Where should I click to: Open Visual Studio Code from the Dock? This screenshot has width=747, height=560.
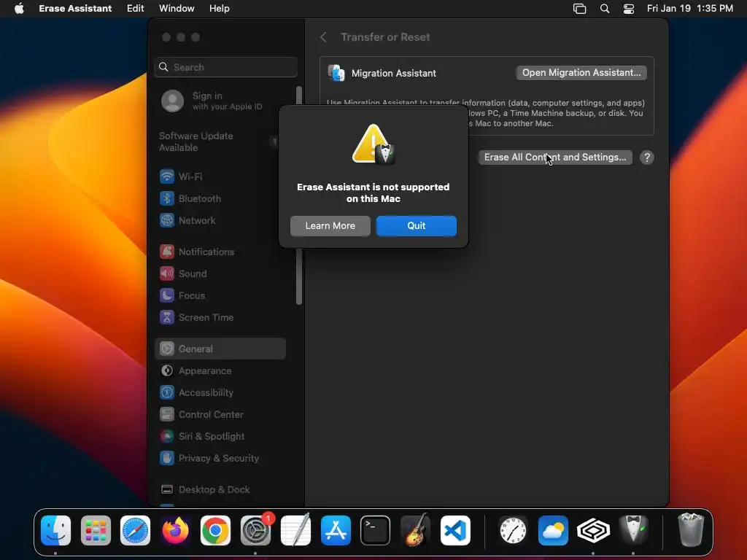coord(455,531)
